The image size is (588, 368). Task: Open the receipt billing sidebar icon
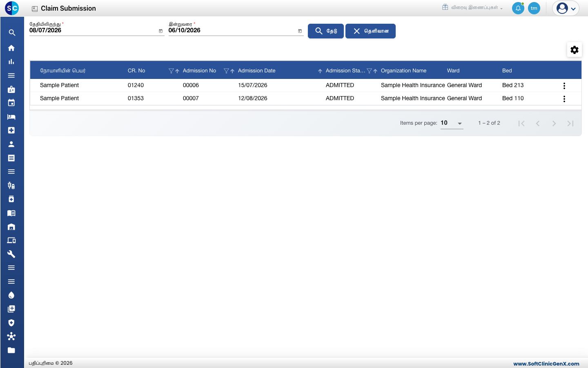click(x=11, y=158)
